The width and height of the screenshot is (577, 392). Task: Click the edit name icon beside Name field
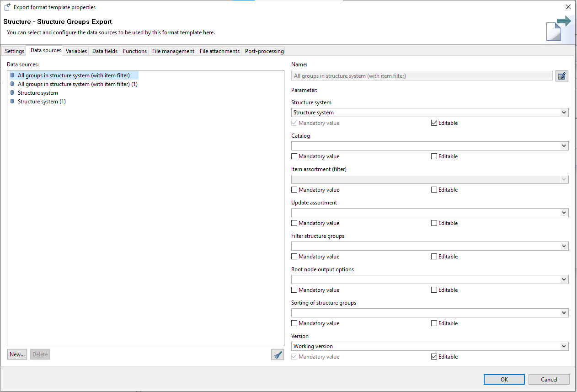(x=562, y=76)
